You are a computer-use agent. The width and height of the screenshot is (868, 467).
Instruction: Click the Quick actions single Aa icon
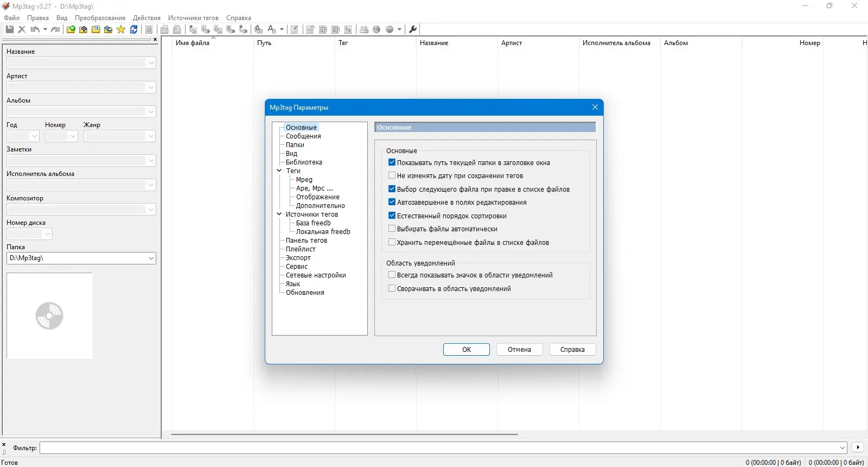272,29
